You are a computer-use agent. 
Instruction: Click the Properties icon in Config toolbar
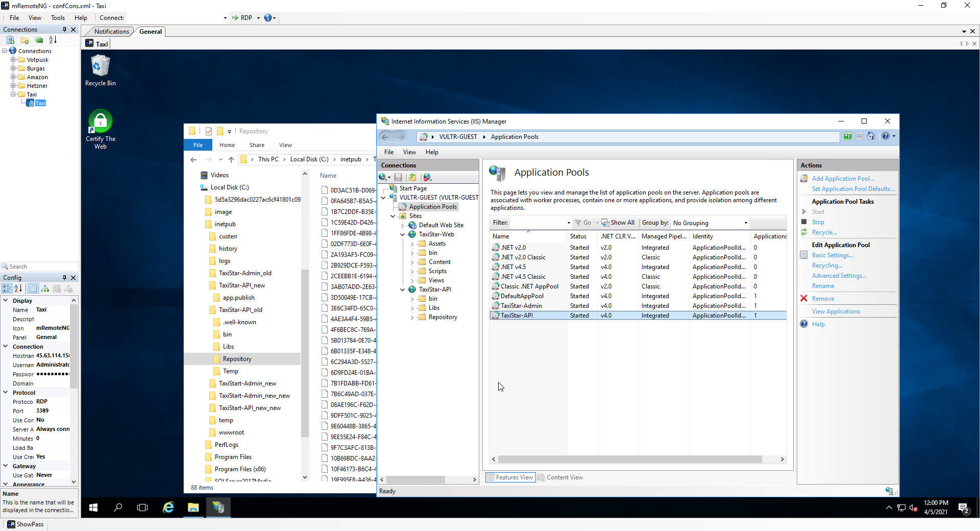point(33,288)
